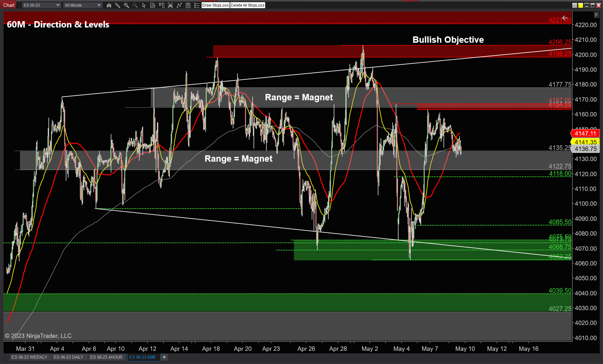Click the gray 4136.75 price marker
The image size is (603, 364).
[585, 149]
